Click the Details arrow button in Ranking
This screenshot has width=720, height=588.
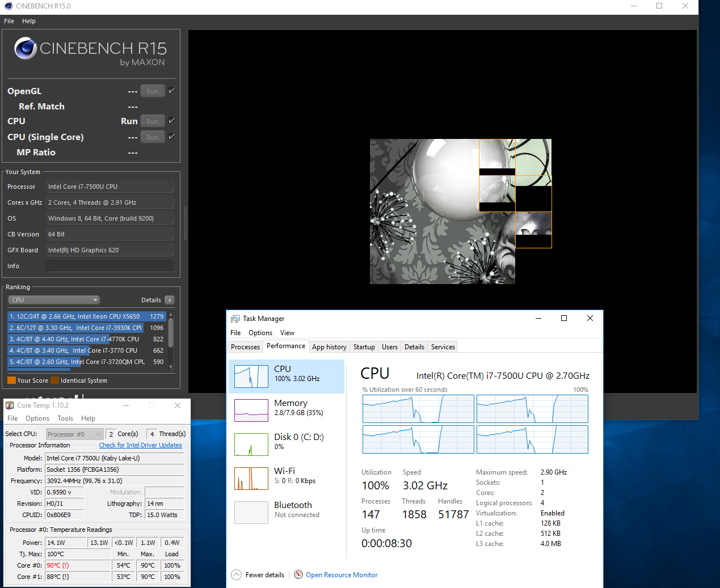(x=170, y=300)
